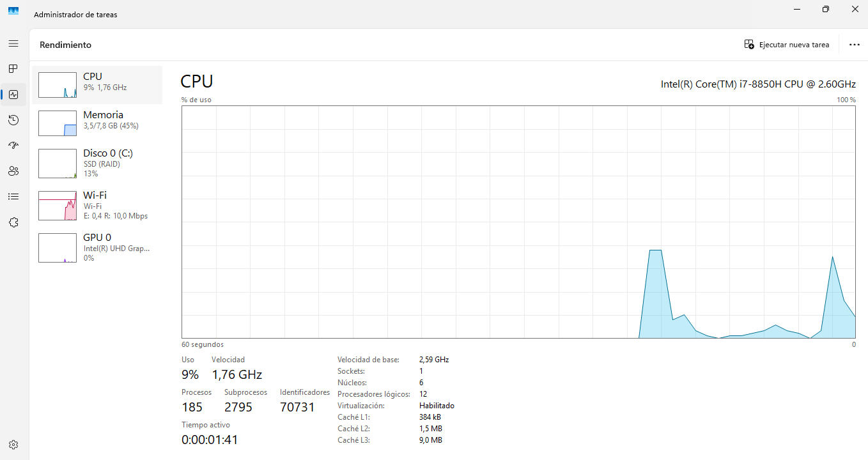Viewport: 868px width, 460px height.
Task: Click the Task Manager app icon in title bar
Action: point(13,11)
